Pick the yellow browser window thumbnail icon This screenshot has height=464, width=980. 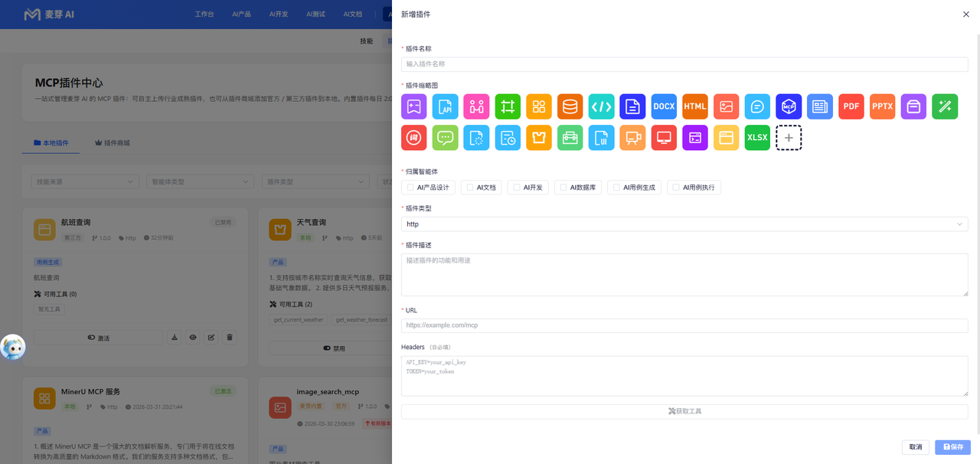click(x=726, y=138)
